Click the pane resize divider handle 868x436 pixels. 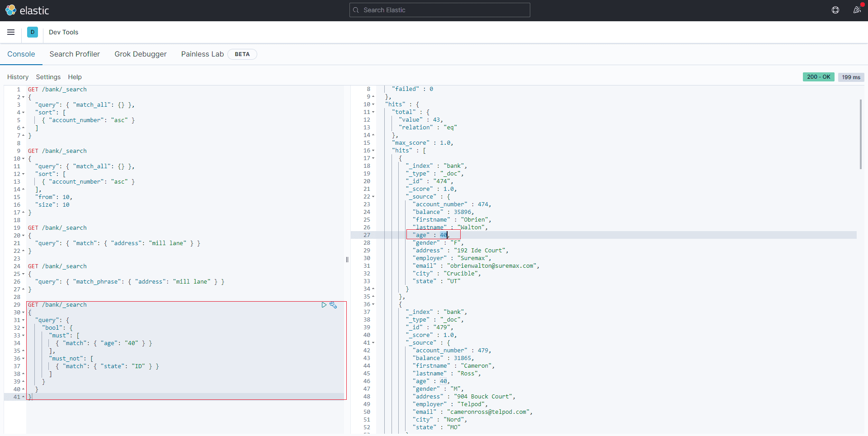point(347,260)
